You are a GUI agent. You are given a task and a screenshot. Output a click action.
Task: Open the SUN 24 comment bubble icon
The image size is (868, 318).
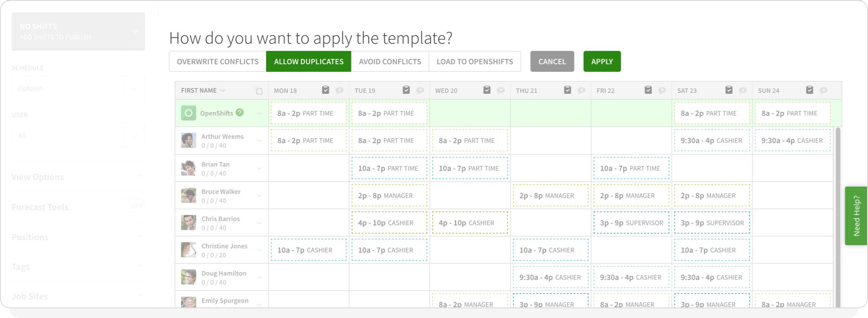click(x=823, y=90)
